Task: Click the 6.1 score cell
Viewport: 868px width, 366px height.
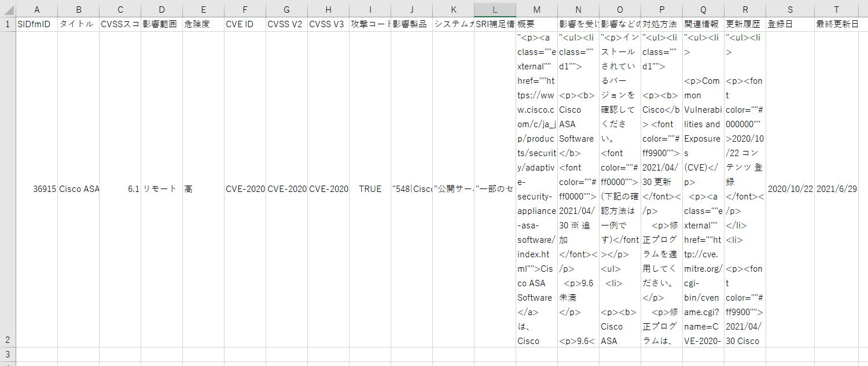Action: [x=120, y=189]
